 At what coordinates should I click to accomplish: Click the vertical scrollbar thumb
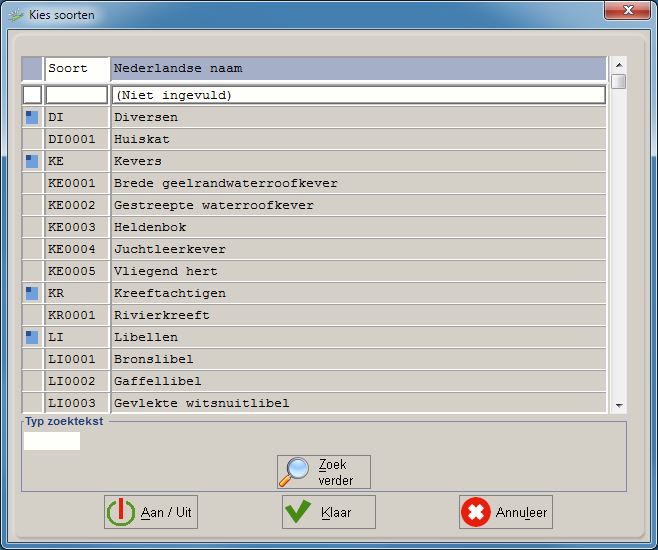point(619,82)
